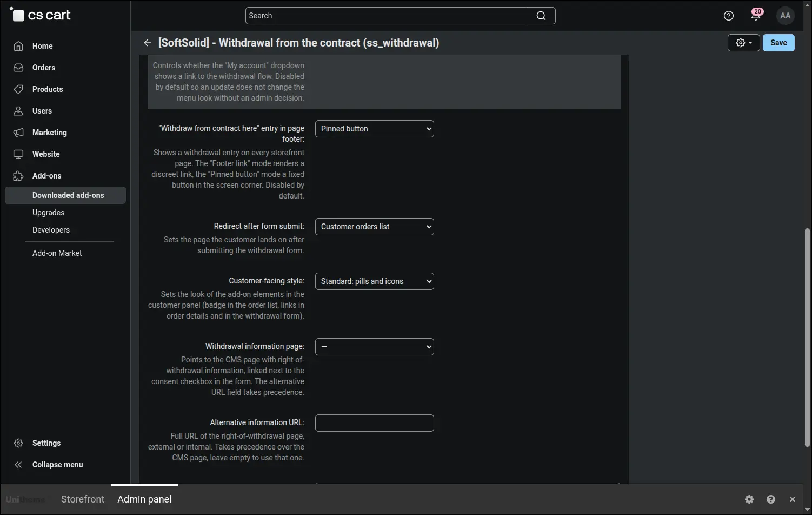Click the "Redirect after form submit:" label
This screenshot has width=812, height=515.
259,226
